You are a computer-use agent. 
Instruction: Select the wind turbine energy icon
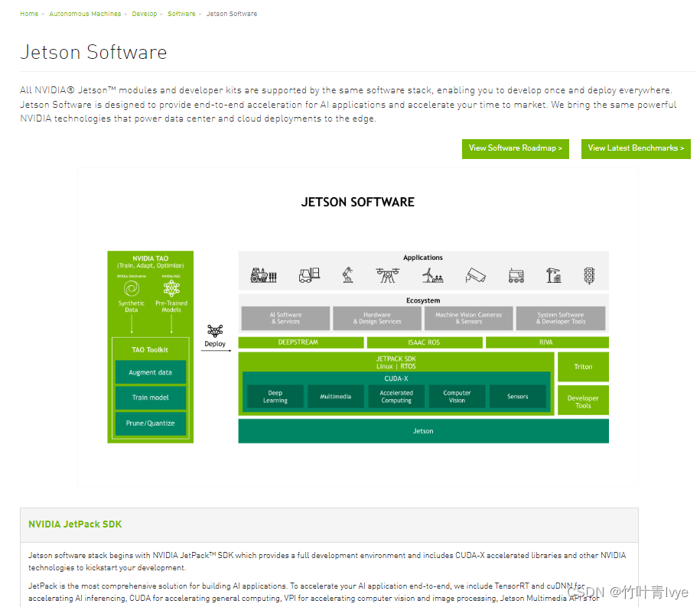431,277
